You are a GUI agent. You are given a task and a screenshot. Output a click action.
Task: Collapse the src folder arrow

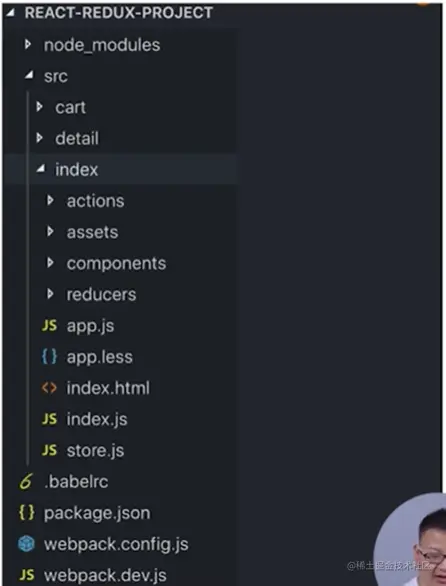tap(29, 75)
